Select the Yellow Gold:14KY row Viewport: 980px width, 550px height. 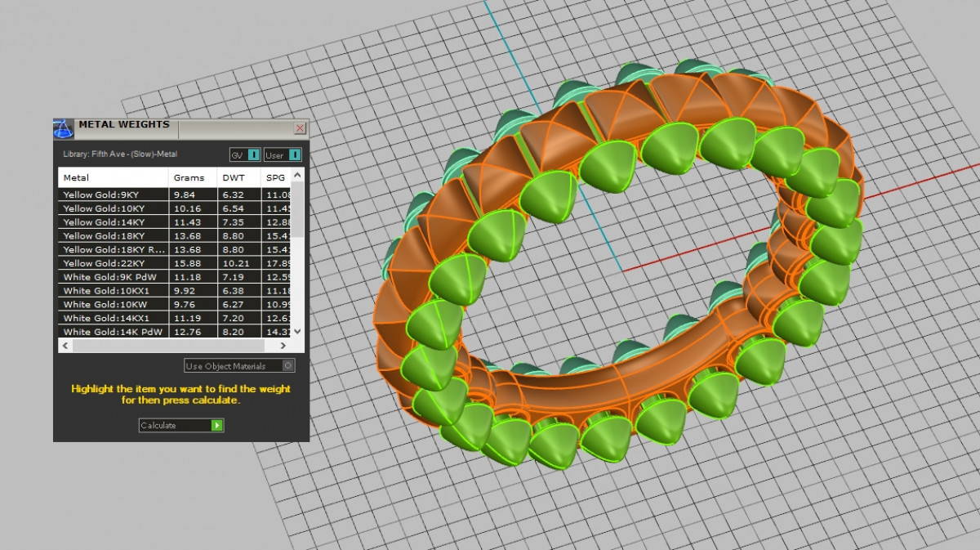coord(113,222)
